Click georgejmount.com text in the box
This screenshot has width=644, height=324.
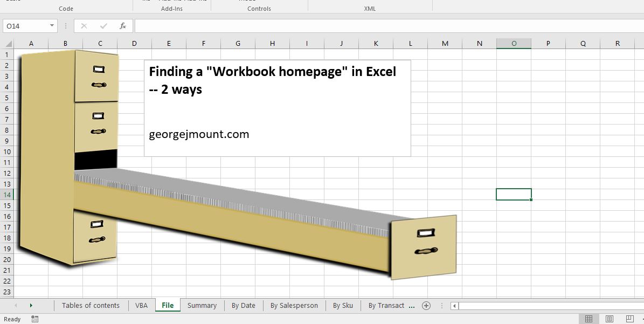tap(199, 134)
